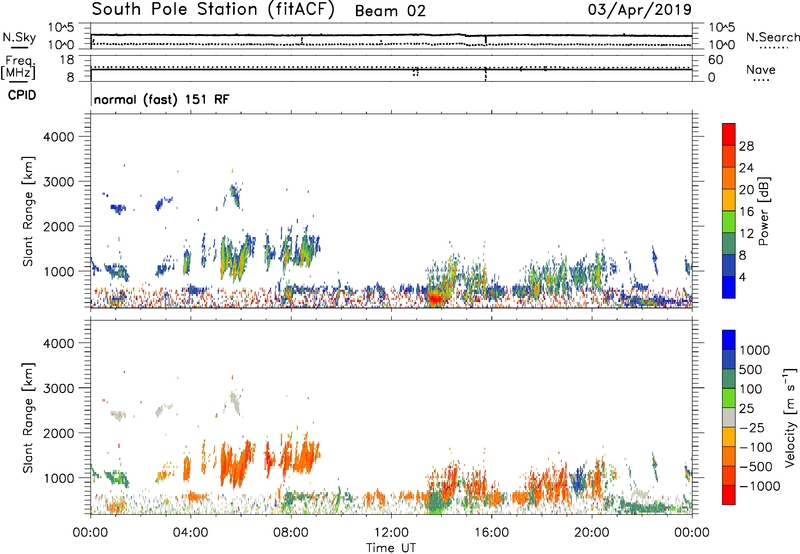Screen dimensions: 800x554
Task: Click the velocity panel 'Slant Range [km]' label
Action: point(28,418)
